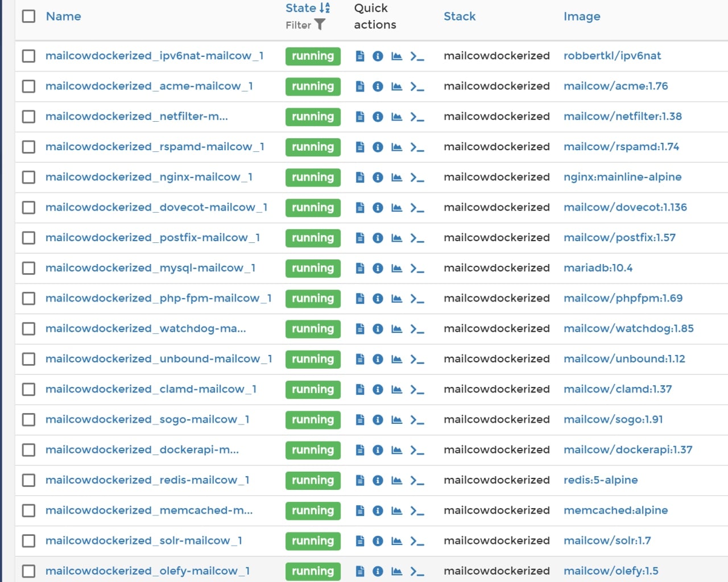View stats chart for acme-mailcow
This screenshot has width=728, height=582.
pos(397,86)
